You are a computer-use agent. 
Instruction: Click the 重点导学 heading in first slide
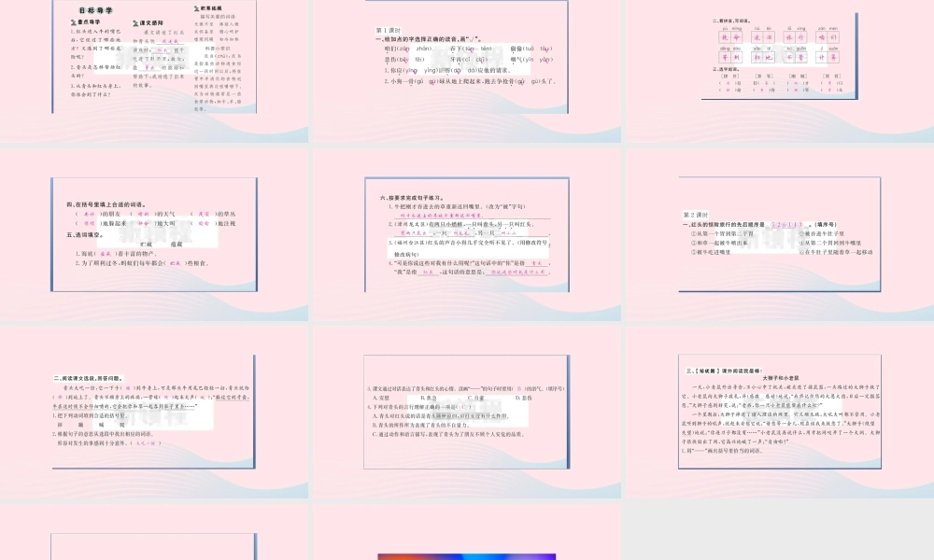[x=86, y=22]
